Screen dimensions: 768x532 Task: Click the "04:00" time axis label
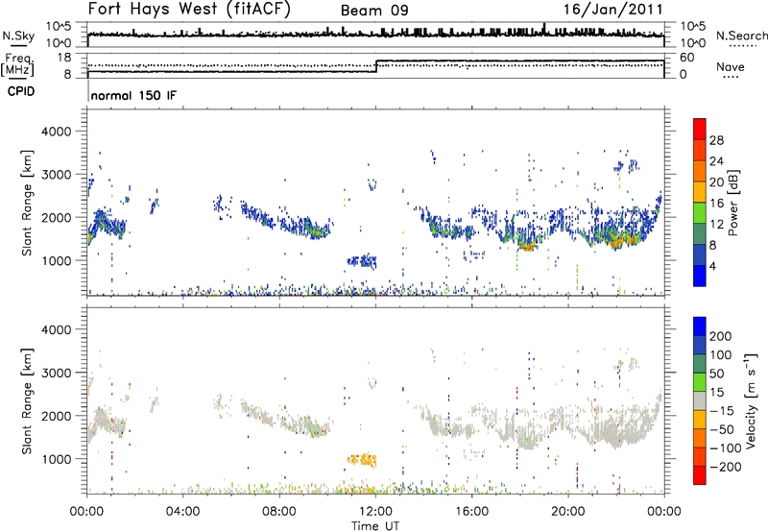click(183, 512)
